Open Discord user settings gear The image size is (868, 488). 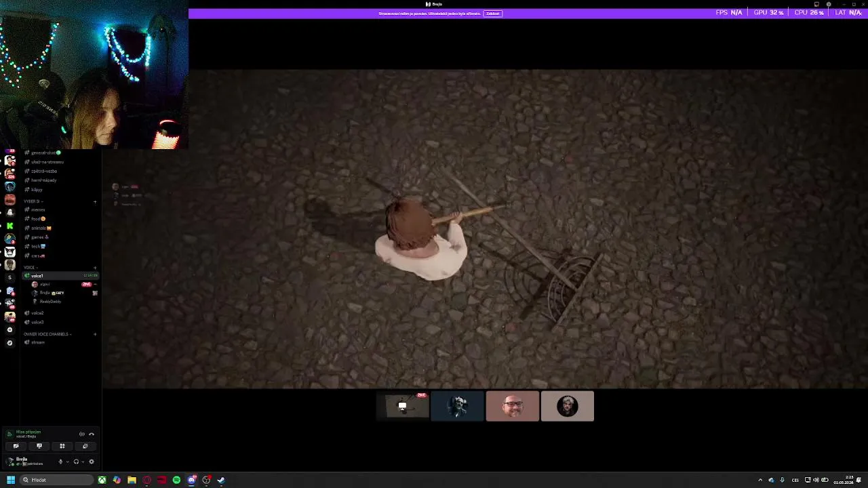92,462
